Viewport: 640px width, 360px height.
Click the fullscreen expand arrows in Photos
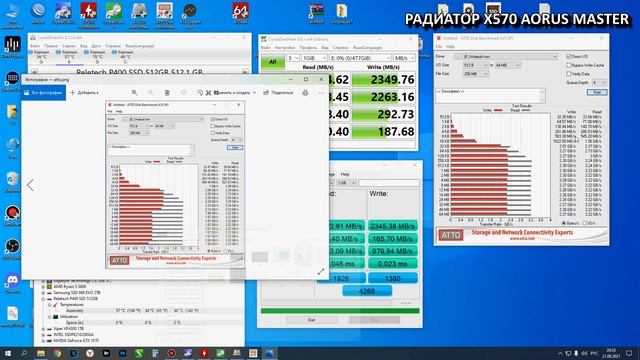coord(321,271)
